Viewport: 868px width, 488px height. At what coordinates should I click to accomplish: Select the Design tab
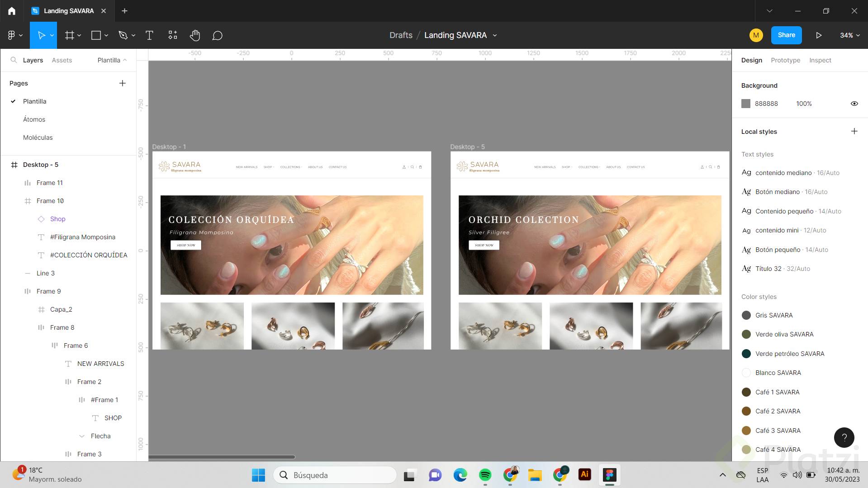pyautogui.click(x=751, y=60)
